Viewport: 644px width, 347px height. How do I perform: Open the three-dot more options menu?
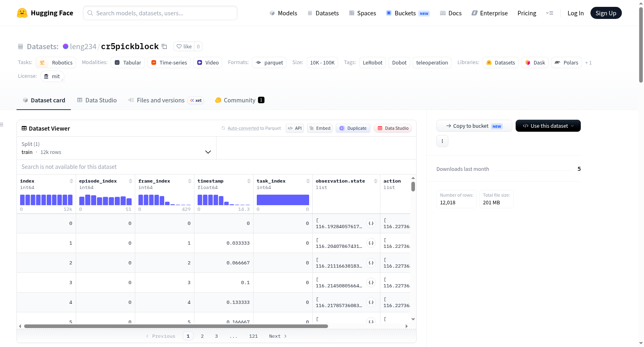(x=442, y=141)
